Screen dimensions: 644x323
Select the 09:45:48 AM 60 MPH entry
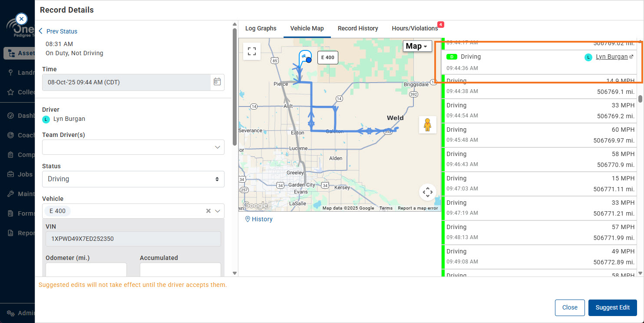coord(539,135)
